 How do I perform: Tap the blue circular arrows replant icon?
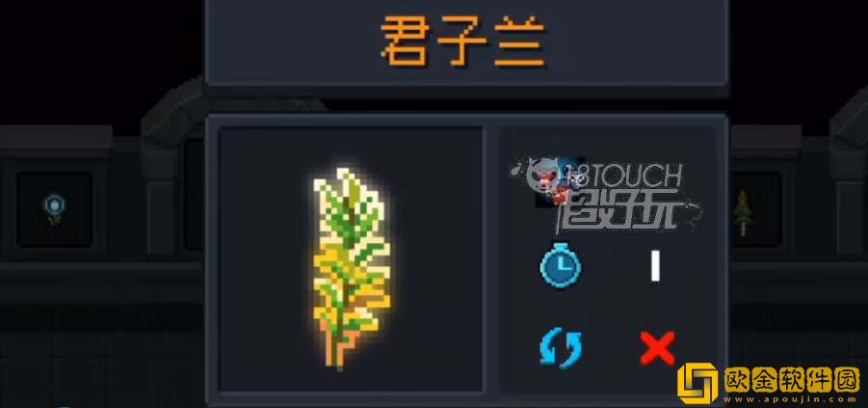point(561,349)
